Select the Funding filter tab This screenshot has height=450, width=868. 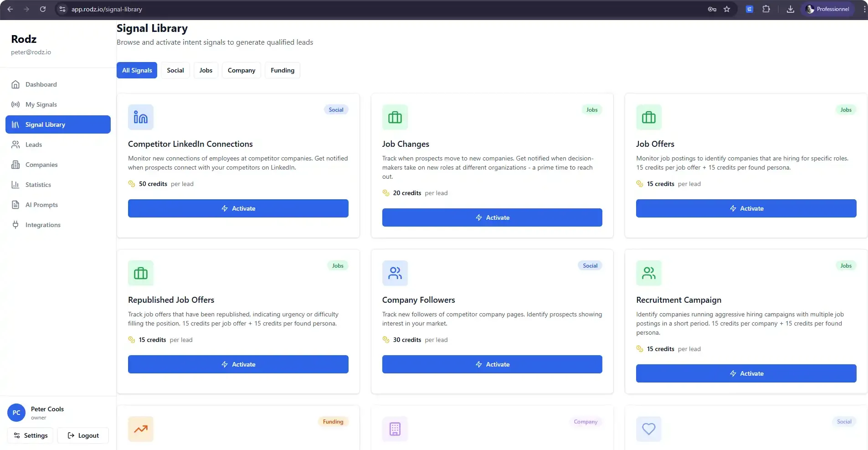282,70
